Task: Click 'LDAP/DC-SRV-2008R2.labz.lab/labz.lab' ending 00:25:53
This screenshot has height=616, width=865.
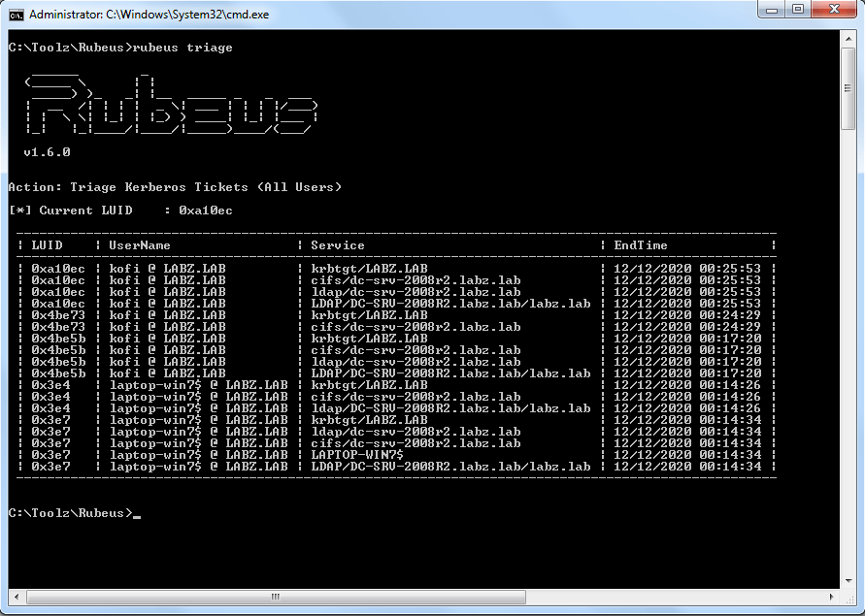Action: click(x=450, y=304)
